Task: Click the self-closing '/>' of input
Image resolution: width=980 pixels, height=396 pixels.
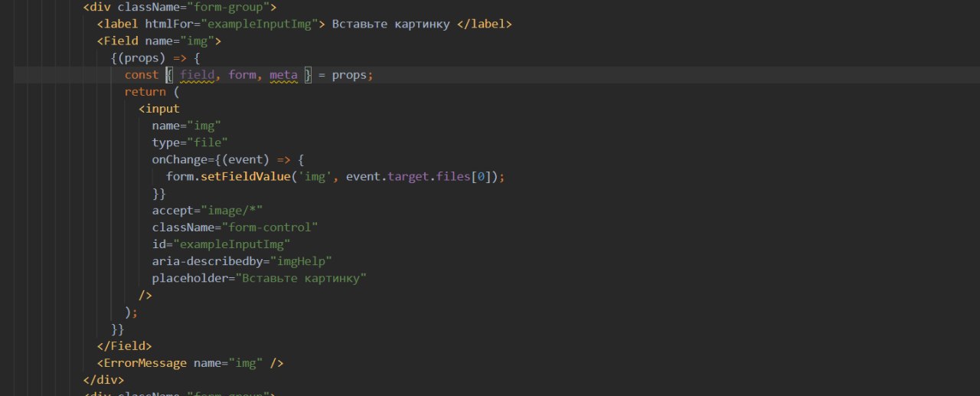Action: (x=145, y=294)
